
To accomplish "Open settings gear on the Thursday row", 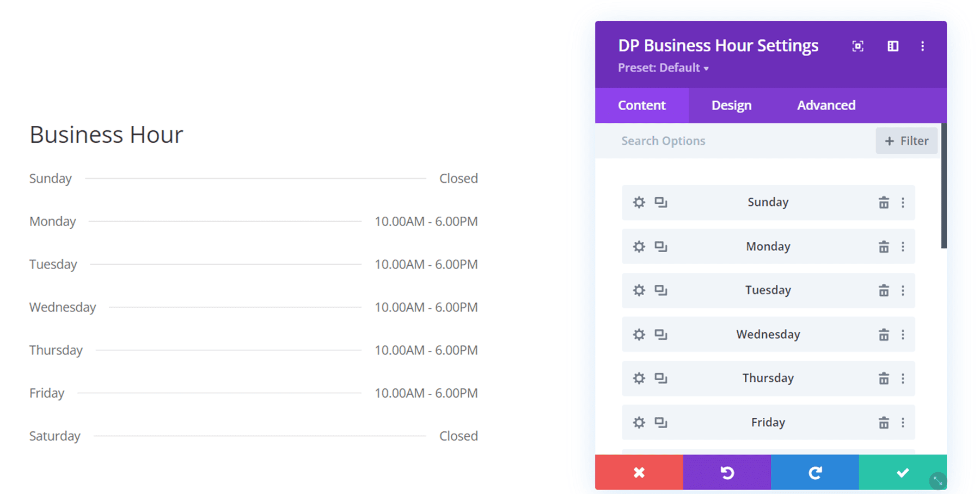I will coord(638,378).
